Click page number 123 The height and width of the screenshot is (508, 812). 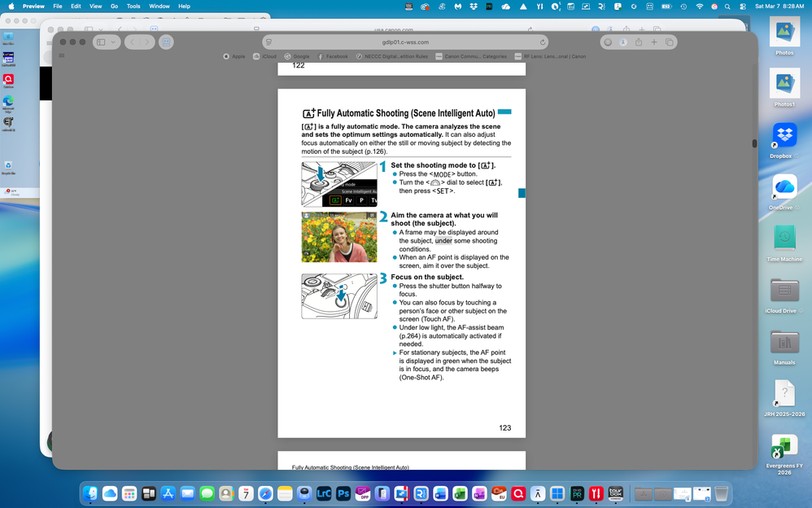click(x=505, y=427)
